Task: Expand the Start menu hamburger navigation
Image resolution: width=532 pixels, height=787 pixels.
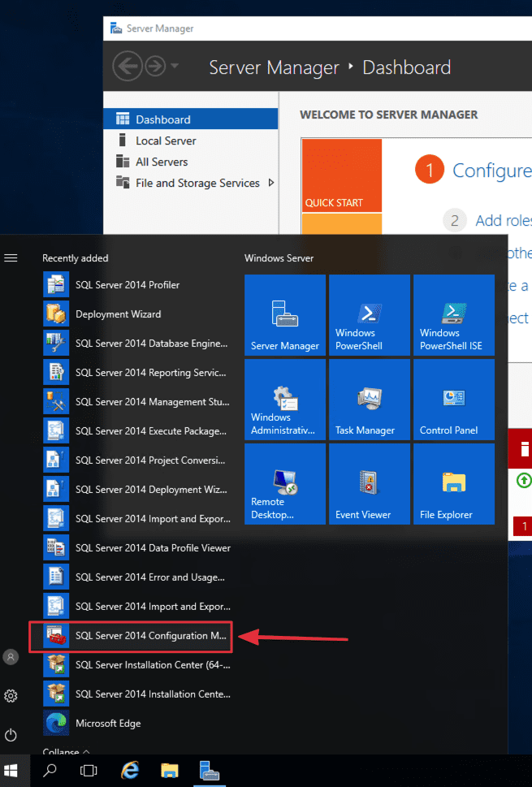Action: point(11,258)
